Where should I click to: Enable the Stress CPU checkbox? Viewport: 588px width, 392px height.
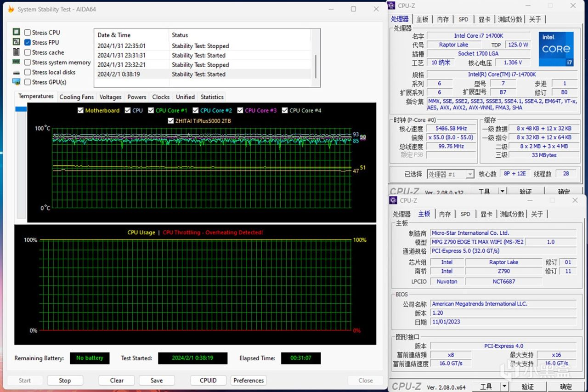pyautogui.click(x=26, y=32)
